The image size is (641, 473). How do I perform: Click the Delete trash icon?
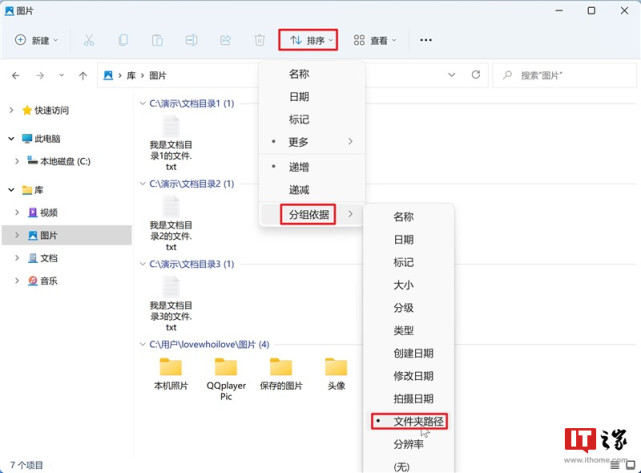pyautogui.click(x=260, y=40)
